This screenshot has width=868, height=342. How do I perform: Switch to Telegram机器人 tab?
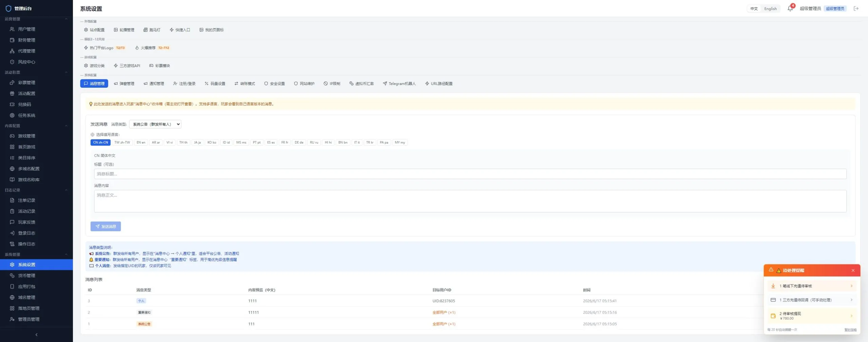(x=399, y=84)
